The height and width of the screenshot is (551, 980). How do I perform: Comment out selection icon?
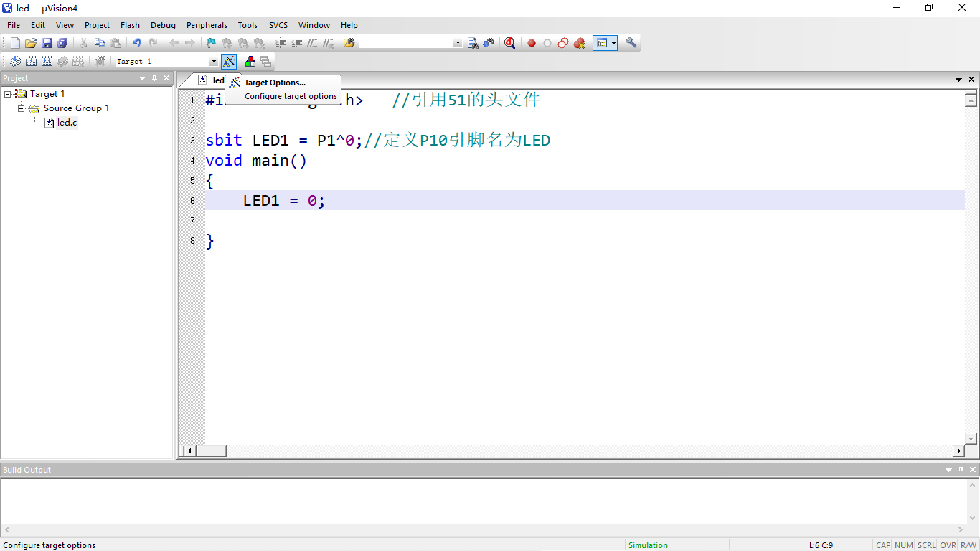[x=312, y=43]
